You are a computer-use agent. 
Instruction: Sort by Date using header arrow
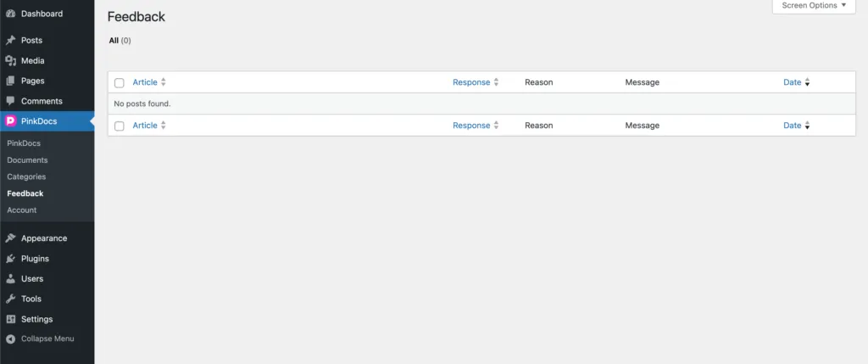(x=807, y=82)
